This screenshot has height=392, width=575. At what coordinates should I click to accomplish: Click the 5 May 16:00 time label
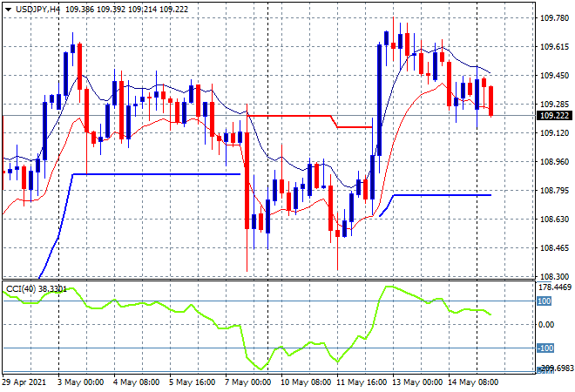193,382
